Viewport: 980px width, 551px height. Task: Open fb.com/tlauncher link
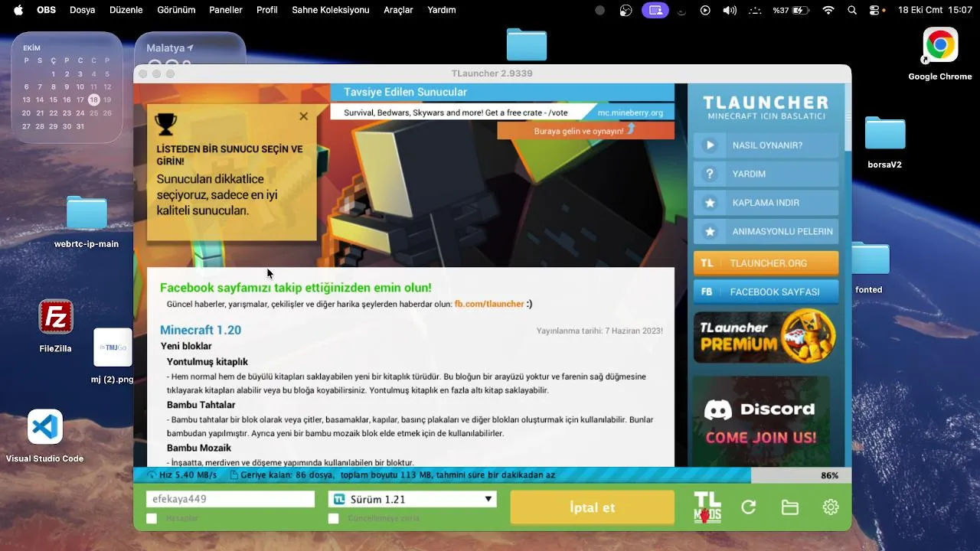click(489, 304)
